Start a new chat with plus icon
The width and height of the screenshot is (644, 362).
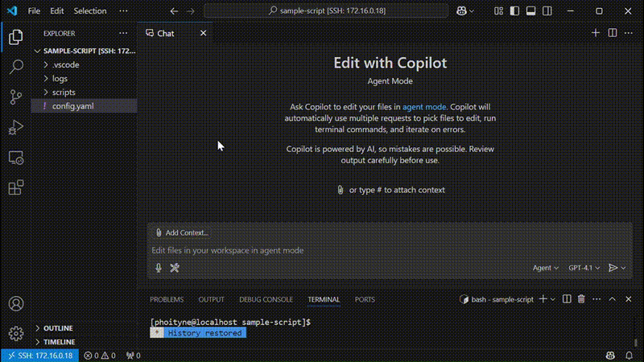pyautogui.click(x=596, y=33)
